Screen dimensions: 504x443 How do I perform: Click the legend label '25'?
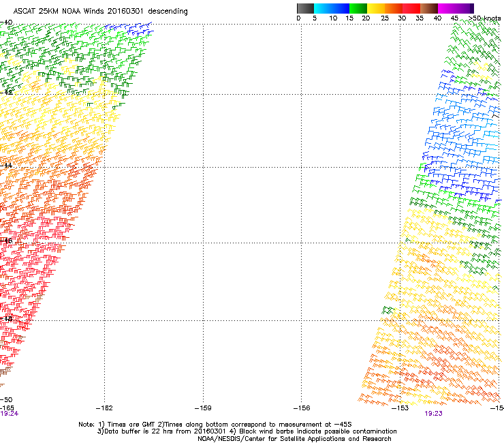tap(385, 18)
